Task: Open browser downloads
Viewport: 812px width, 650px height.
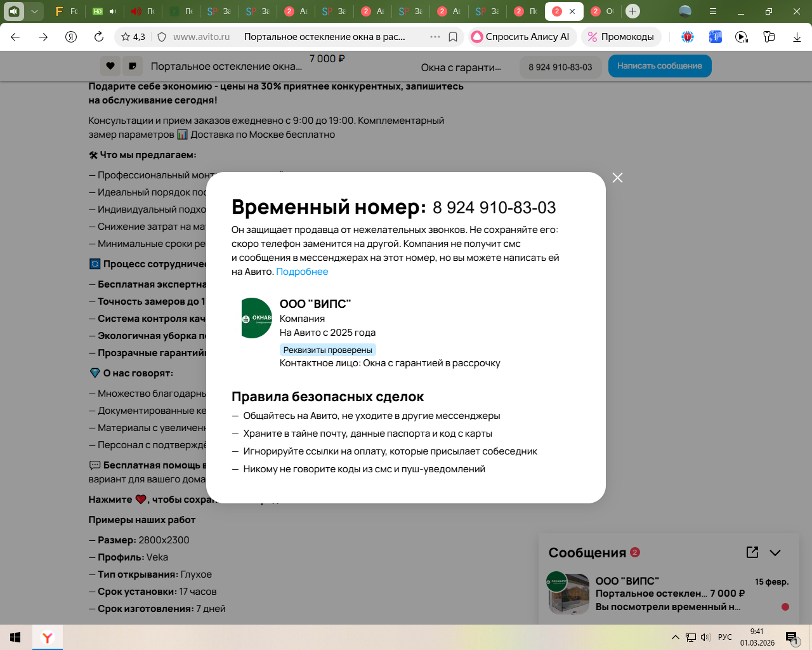Action: pyautogui.click(x=797, y=37)
